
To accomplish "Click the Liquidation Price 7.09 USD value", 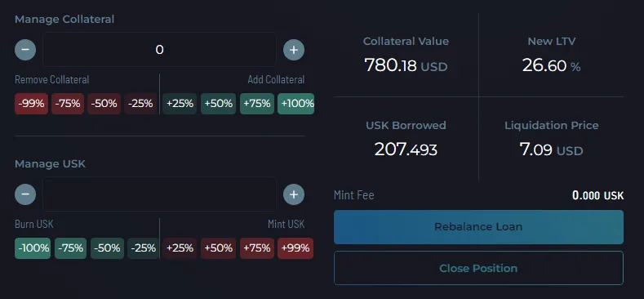I will pos(551,149).
